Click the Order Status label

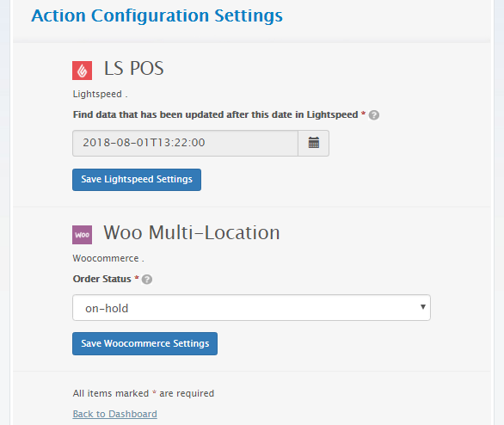101,279
